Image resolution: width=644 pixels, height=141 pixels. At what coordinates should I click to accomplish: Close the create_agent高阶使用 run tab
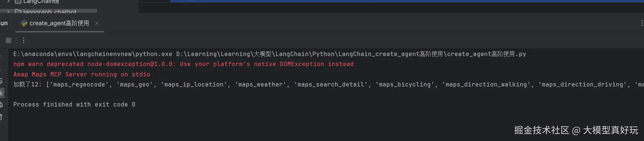pos(97,23)
